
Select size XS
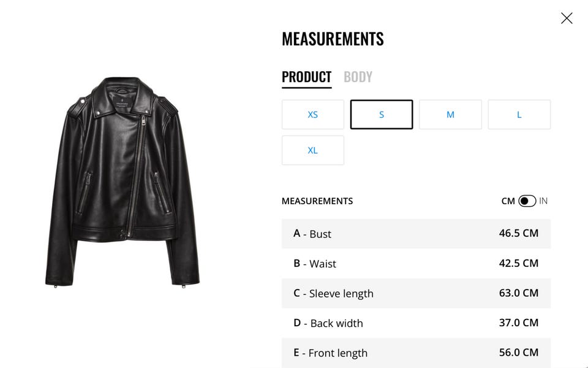(313, 115)
